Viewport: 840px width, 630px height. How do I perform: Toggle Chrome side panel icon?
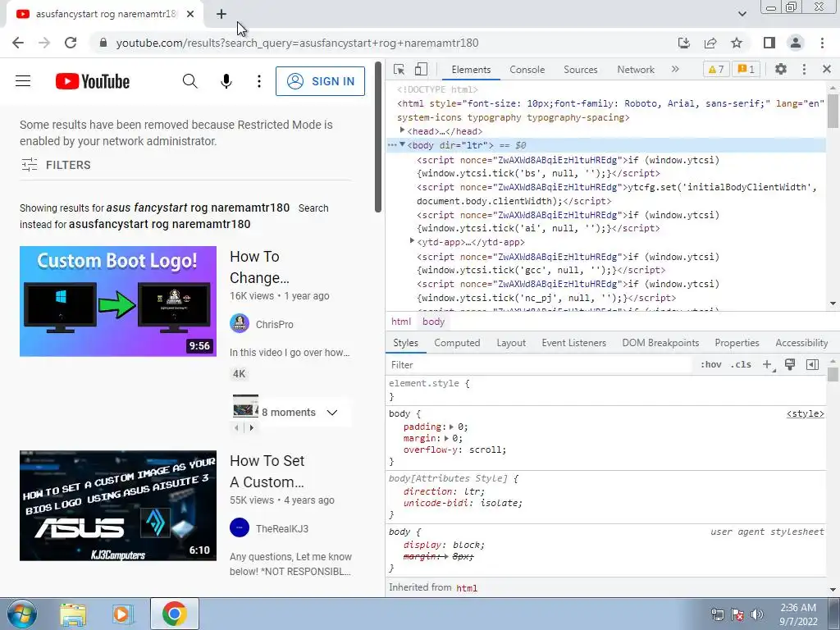pos(769,43)
